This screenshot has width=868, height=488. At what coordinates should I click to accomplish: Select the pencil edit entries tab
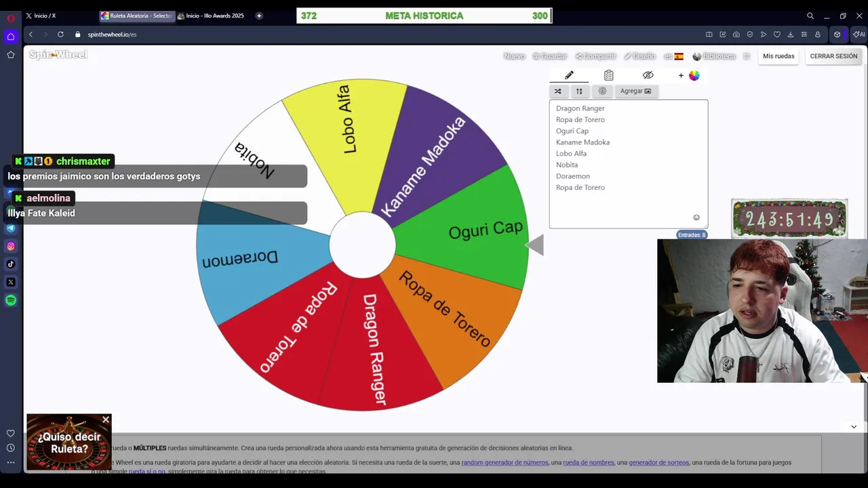tap(569, 75)
